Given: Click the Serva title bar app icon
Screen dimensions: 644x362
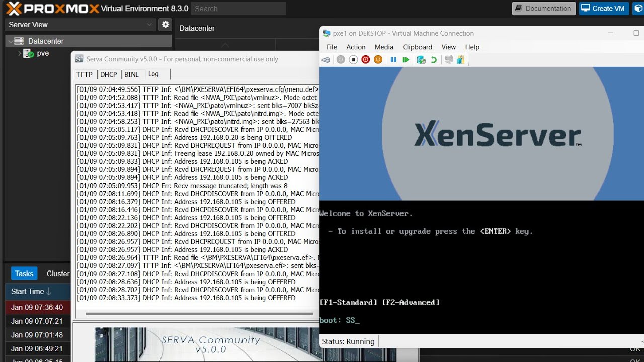Looking at the screenshot, I should pos(79,59).
